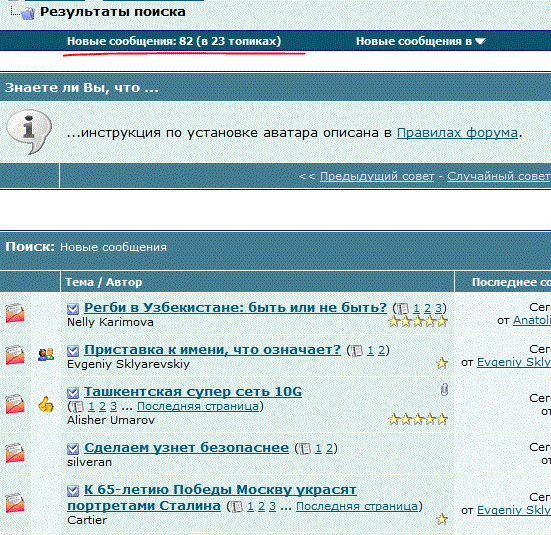Click go-to-first-new-post icon before Ташкентская супер сеть
Viewport: 551px width, 535px height.
(73, 392)
